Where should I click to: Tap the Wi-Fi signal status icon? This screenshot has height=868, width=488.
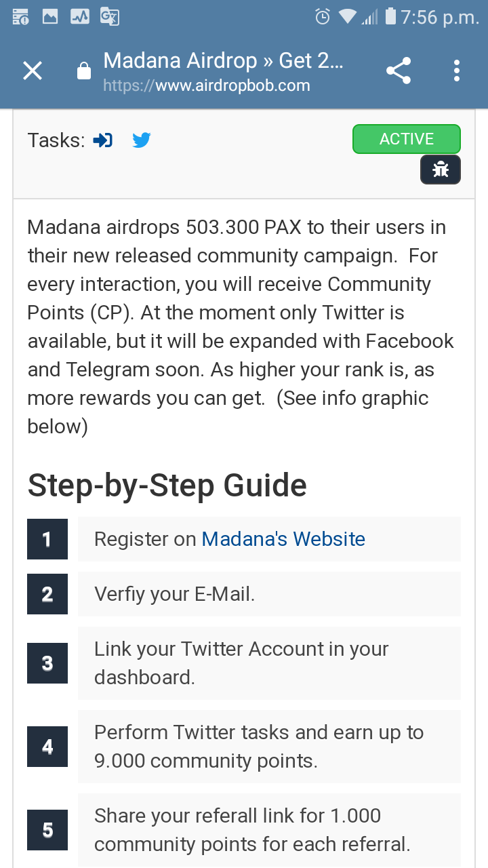(x=348, y=16)
